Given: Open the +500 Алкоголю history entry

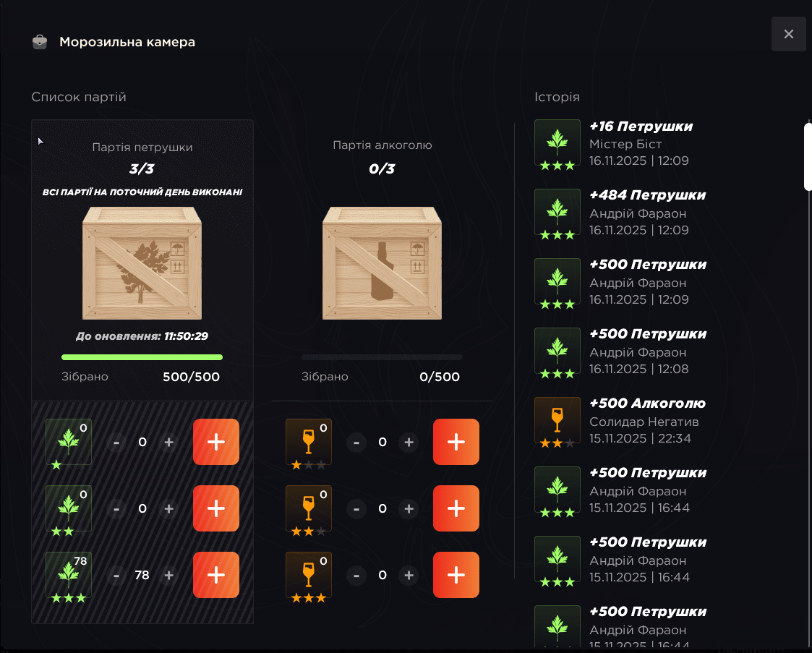Looking at the screenshot, I should click(620, 421).
